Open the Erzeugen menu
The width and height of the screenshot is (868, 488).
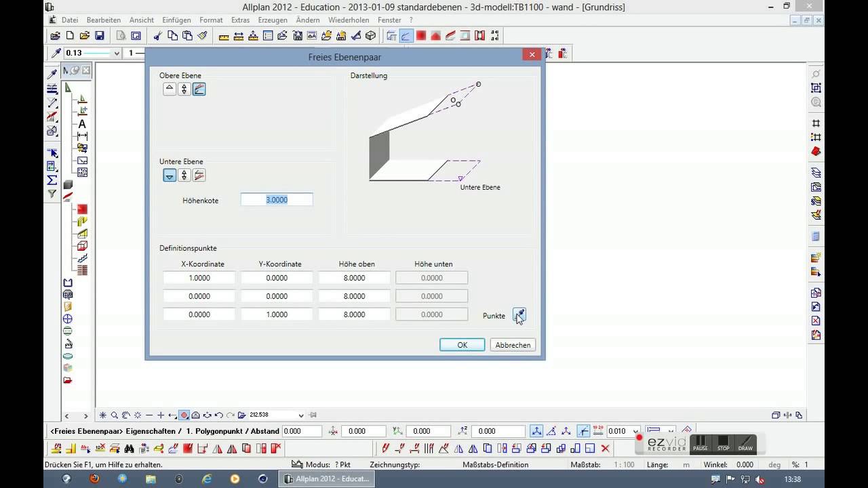click(x=273, y=20)
